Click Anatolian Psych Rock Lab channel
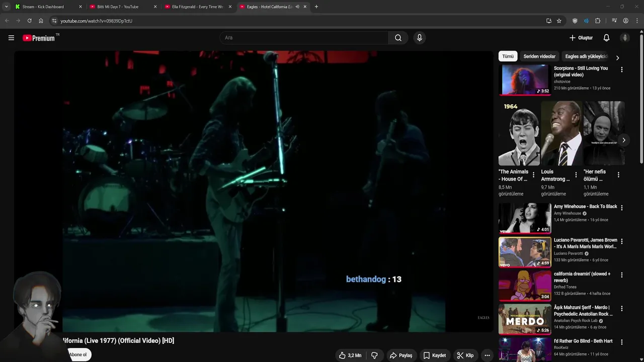This screenshot has height=362, width=644. (x=576, y=321)
